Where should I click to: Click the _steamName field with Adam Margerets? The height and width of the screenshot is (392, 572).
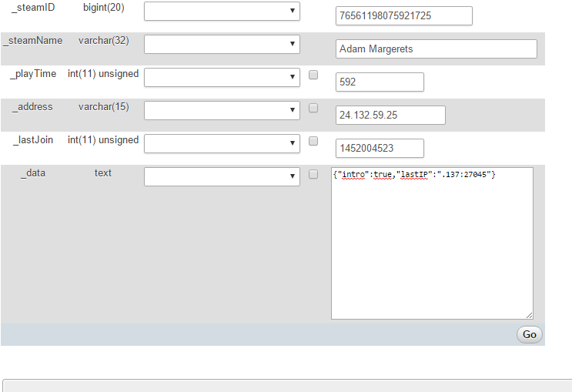[x=437, y=49]
